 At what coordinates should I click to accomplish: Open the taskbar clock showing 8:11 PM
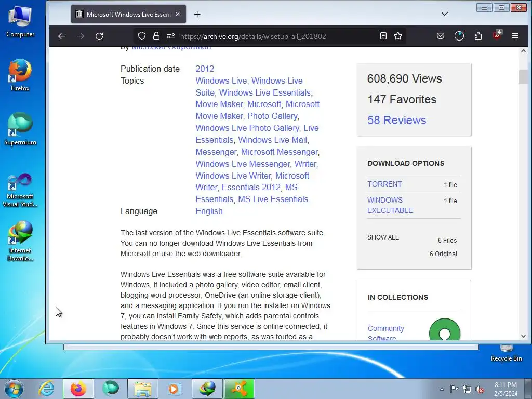(506, 389)
